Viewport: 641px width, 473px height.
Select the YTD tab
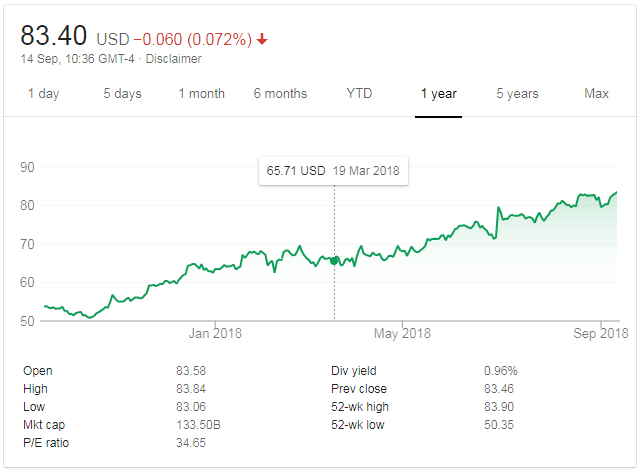click(359, 94)
